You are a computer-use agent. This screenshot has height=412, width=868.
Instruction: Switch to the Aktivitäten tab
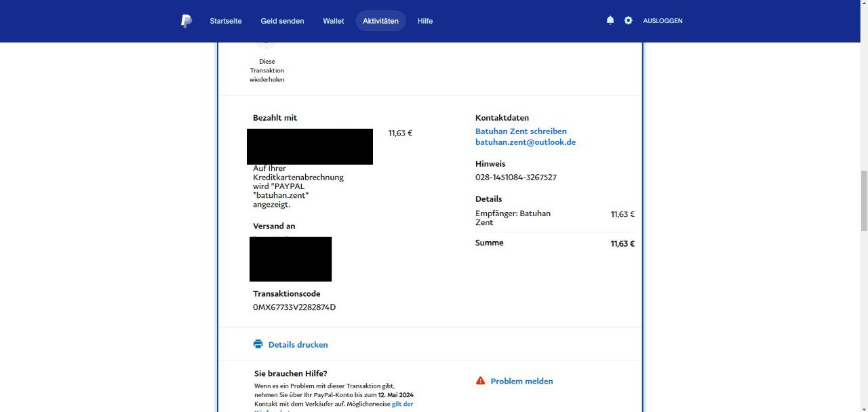click(x=380, y=21)
